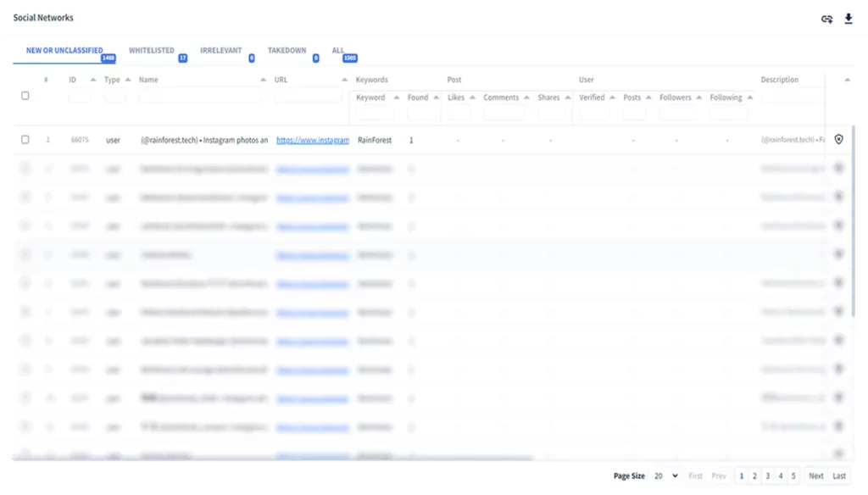This screenshot has width=868, height=495.
Task: Open New or Unclassified tab
Action: pos(64,50)
